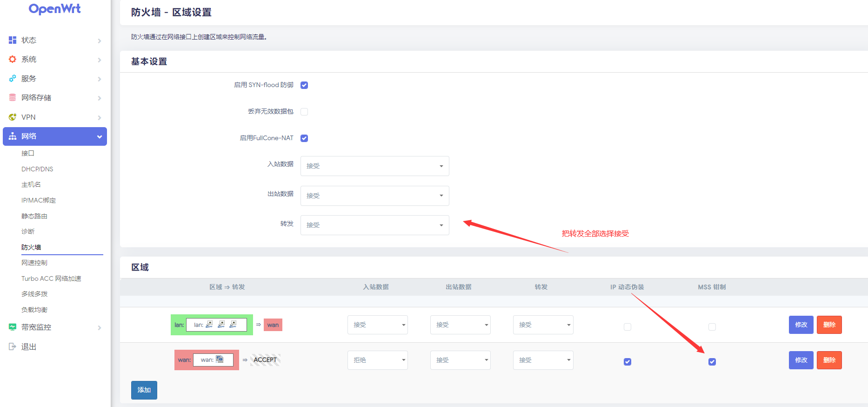868x407 pixels.
Task: Open IP/MAC绑定 page
Action: coord(39,200)
